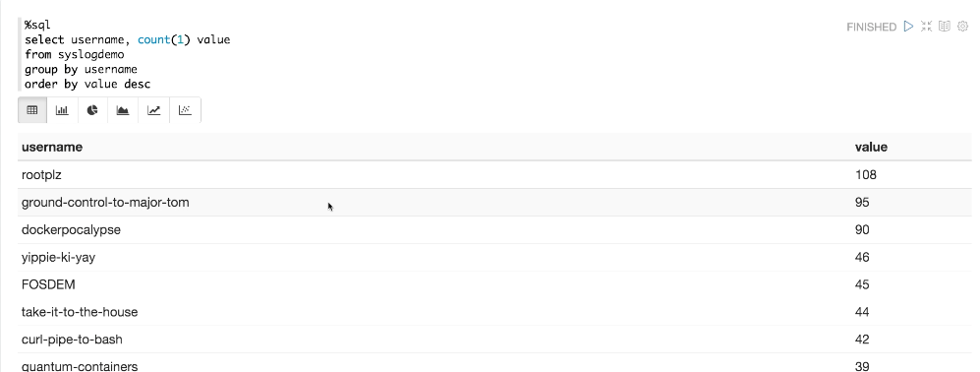Toggle output display with book icon

click(x=945, y=27)
